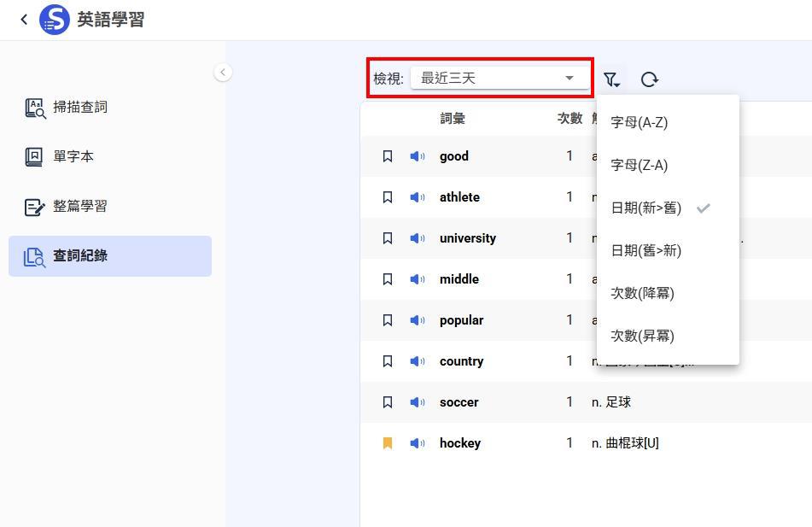Sort by 字母(A-Z)
This screenshot has height=527, width=812.
pos(668,122)
